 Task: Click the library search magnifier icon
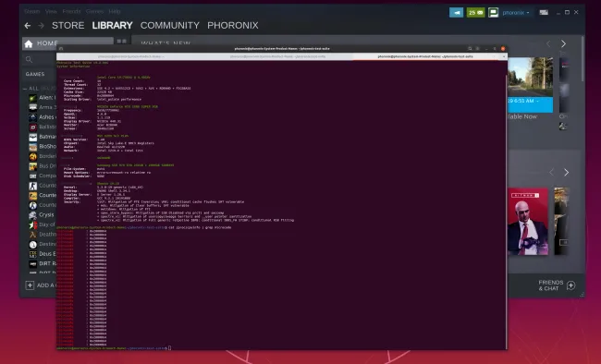(x=30, y=59)
